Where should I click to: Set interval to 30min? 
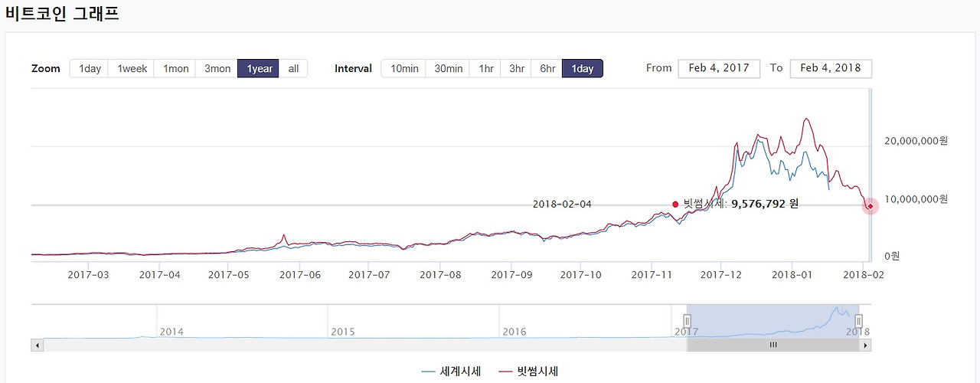448,69
